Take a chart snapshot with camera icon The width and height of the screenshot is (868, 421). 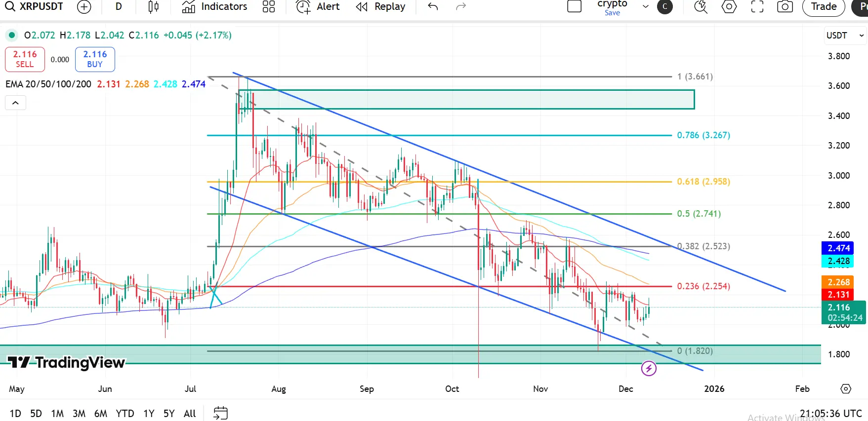tap(785, 6)
